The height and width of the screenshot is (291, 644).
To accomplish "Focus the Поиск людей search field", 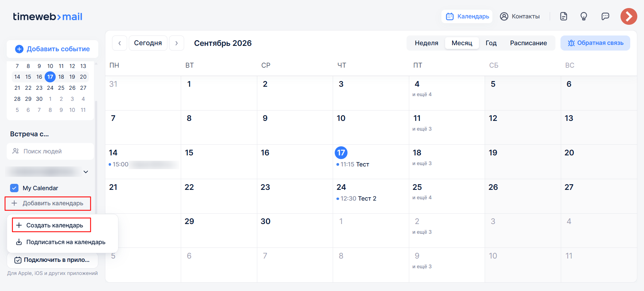I will point(50,151).
